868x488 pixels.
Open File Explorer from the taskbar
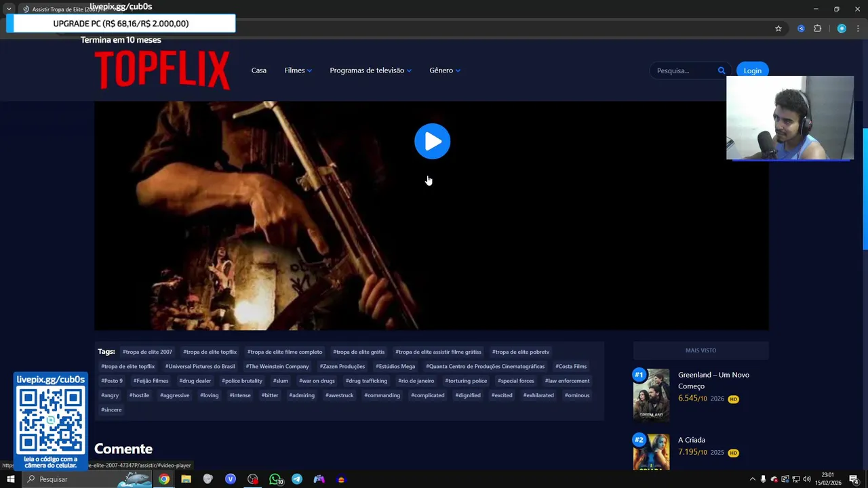(186, 479)
